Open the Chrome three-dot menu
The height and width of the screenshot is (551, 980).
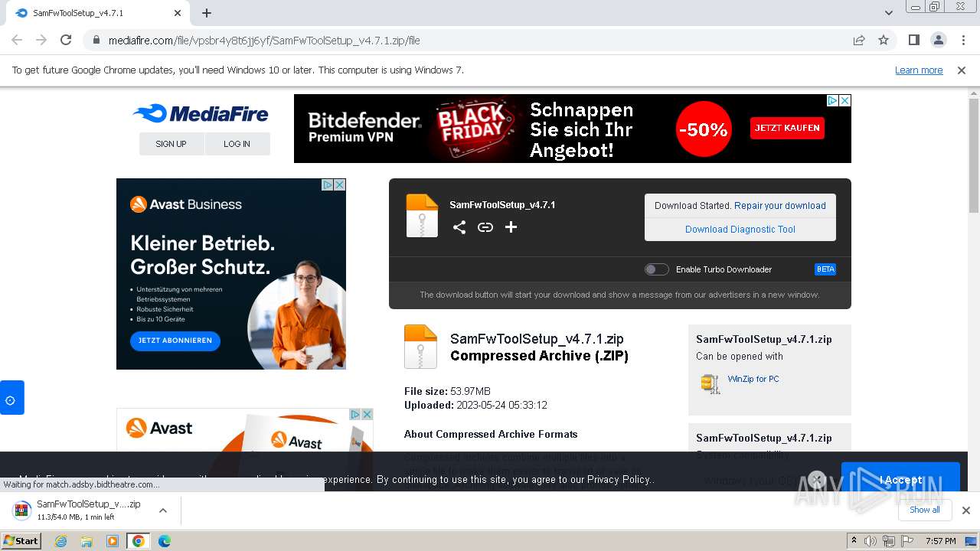pyautogui.click(x=963, y=40)
